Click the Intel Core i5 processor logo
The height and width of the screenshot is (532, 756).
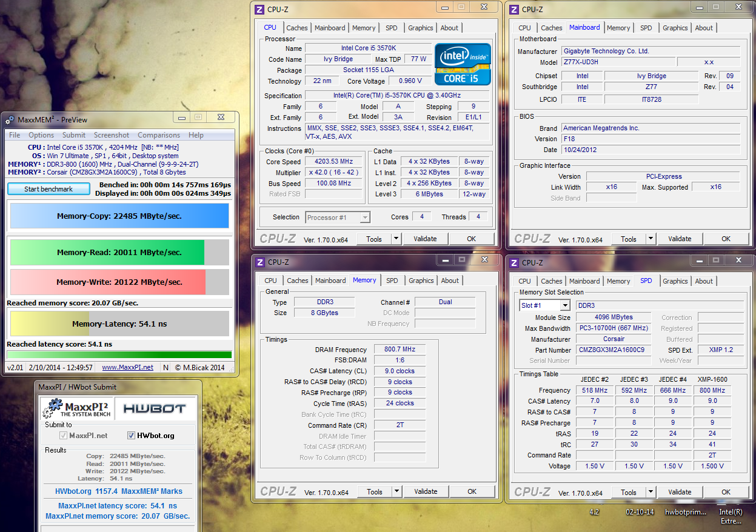(x=463, y=64)
